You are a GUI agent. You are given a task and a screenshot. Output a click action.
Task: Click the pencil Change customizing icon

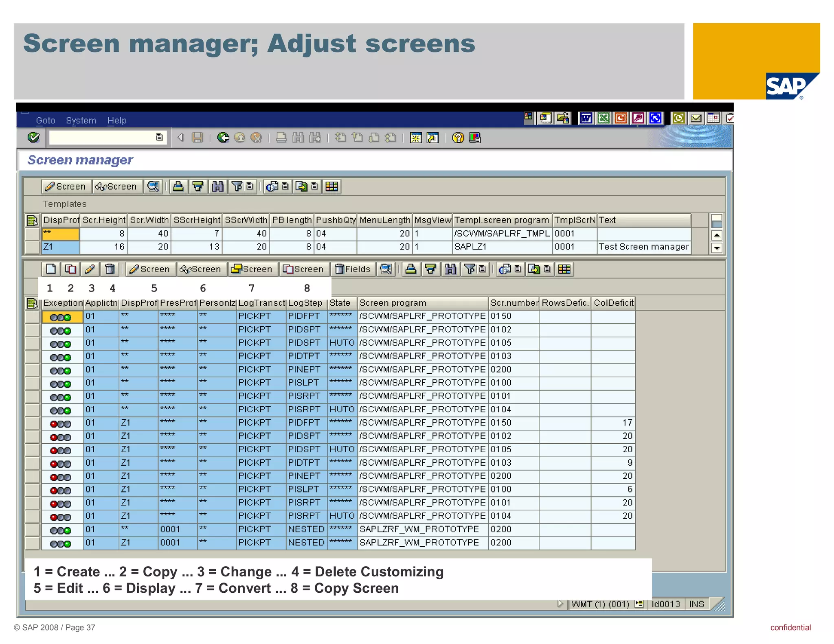[x=90, y=269]
